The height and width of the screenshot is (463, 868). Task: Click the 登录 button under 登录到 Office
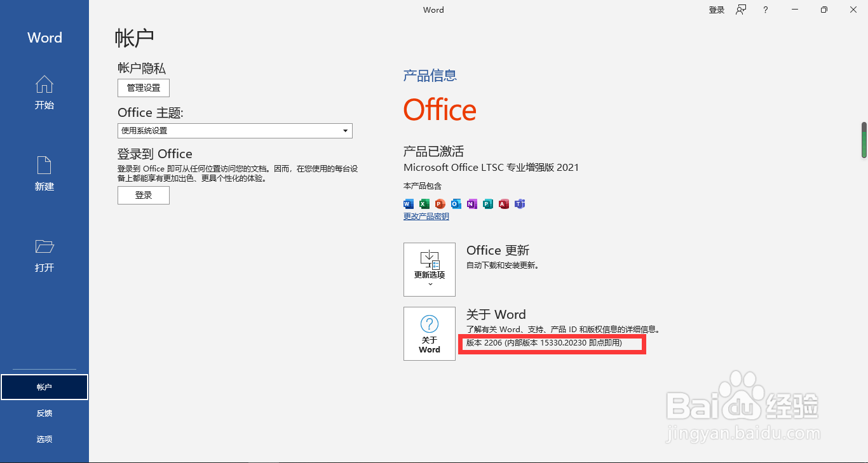click(144, 196)
